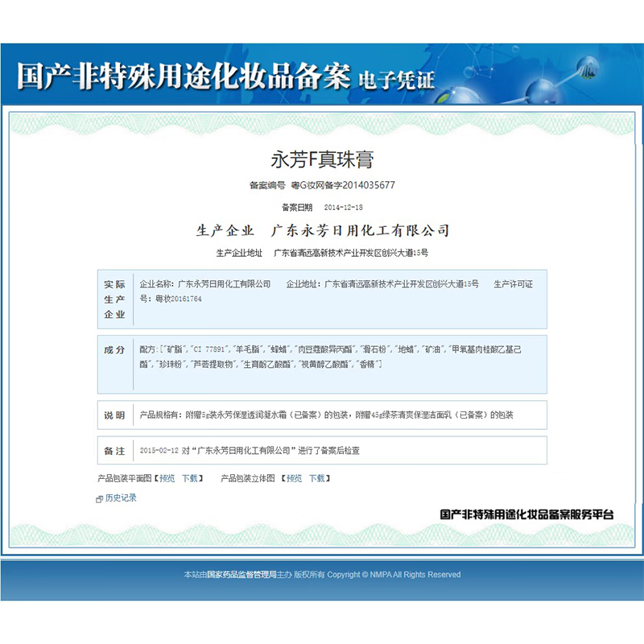Open the 历史记录 link
Viewport: 644px width, 644px height.
tap(121, 497)
